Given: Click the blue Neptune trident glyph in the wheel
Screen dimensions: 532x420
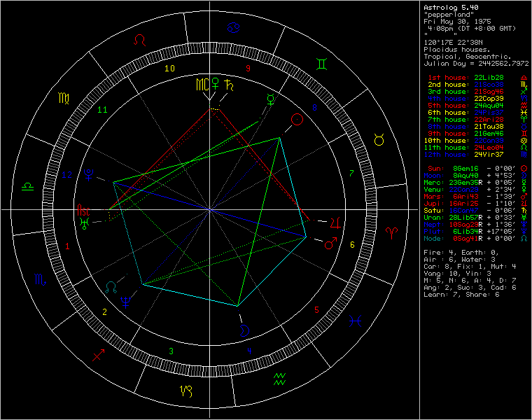Looking at the screenshot, I should click(x=126, y=302).
